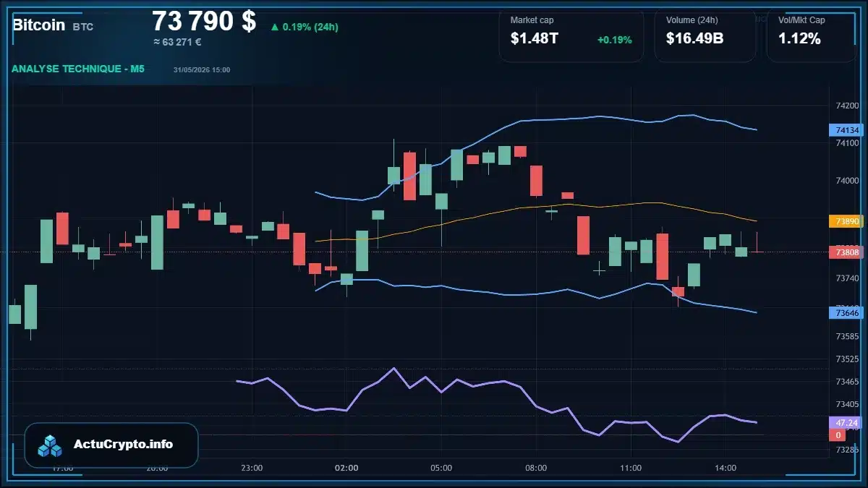Viewport: 868px width, 488px height.
Task: Click the ANALYSE TECHNIQUE - M5 label
Action: coord(78,69)
